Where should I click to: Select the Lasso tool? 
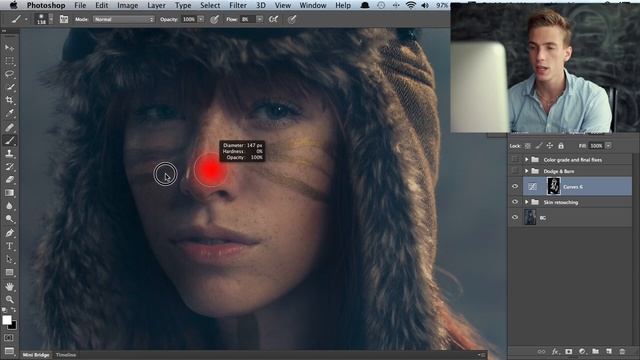9,74
